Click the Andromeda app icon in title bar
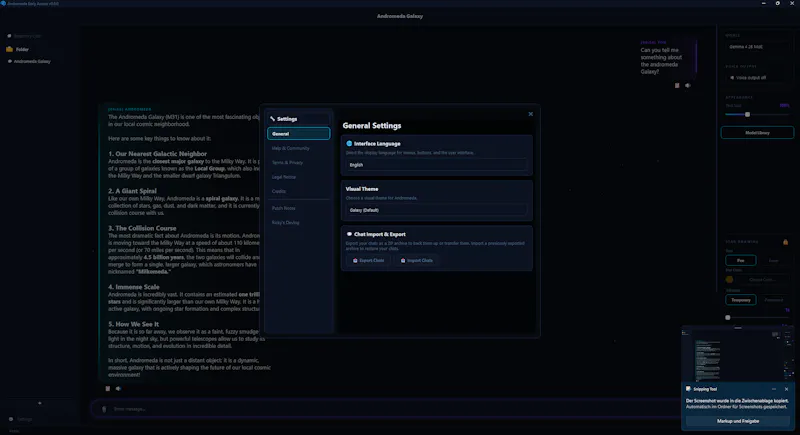The width and height of the screenshot is (800, 435). pos(3,3)
